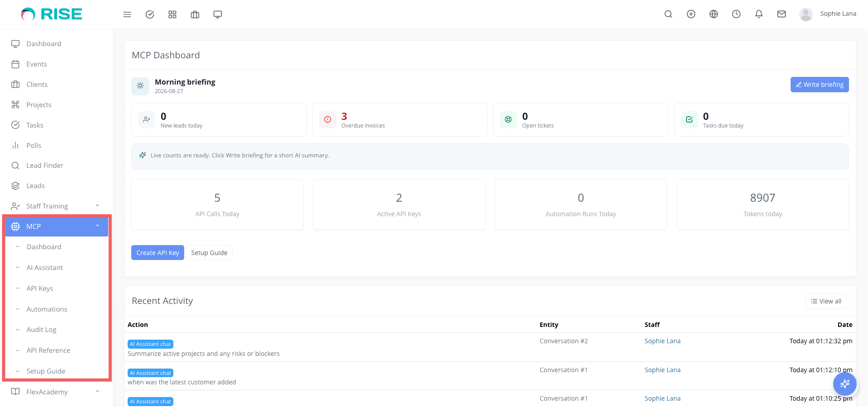Click AI Assistant chat badge on latest customer row
The height and width of the screenshot is (407, 868).
point(151,373)
